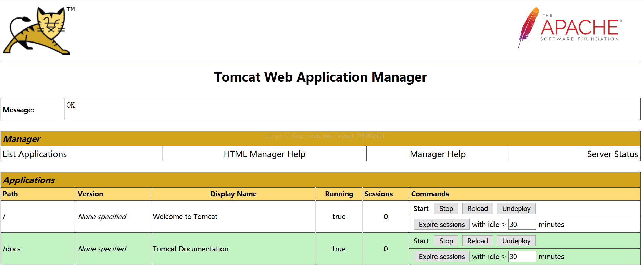Click the Tomcat cat logo
Viewport: 644px width, 265px height.
pos(39,30)
